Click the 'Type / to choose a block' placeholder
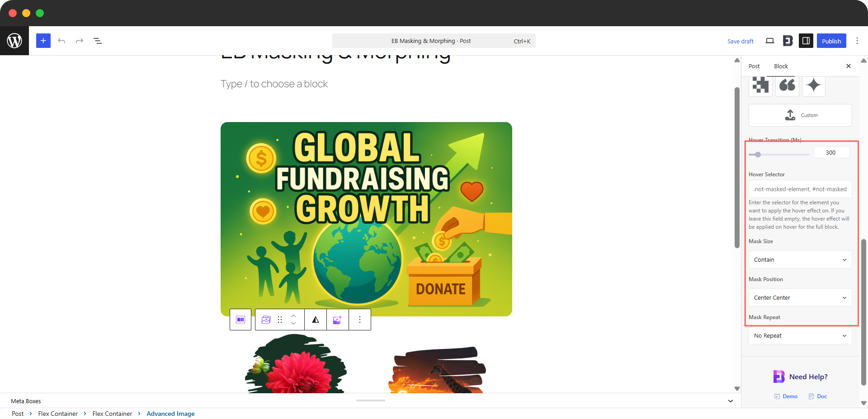This screenshot has height=419, width=868. click(274, 84)
